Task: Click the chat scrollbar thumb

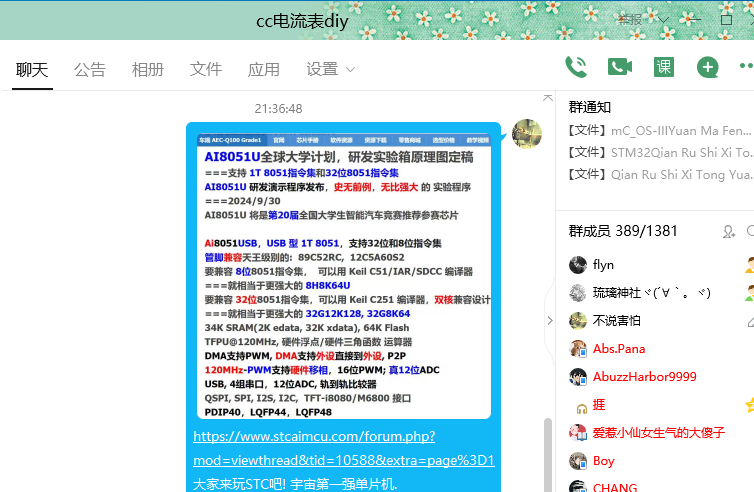Action: click(547, 454)
